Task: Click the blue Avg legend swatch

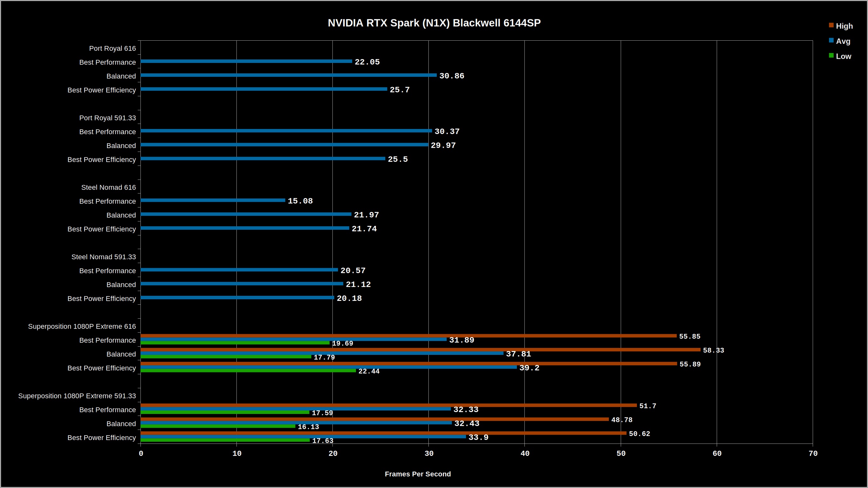Action: pos(831,40)
